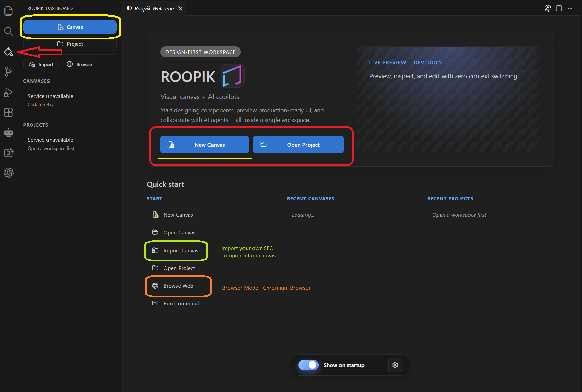Click the robot AI assistant sidebar icon
Screen dimensions: 582x392
pyautogui.click(x=8, y=132)
